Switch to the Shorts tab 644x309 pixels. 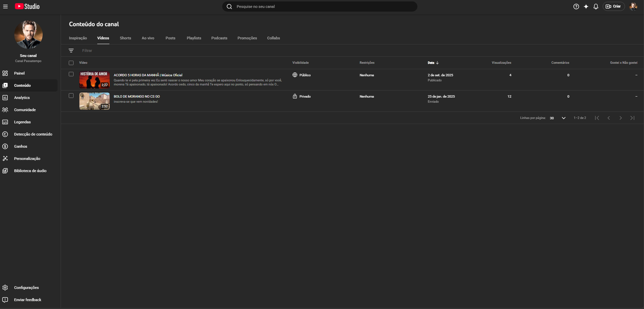tap(125, 38)
